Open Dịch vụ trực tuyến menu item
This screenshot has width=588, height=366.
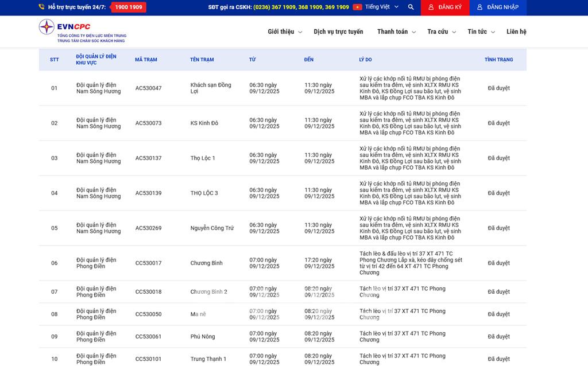(x=338, y=32)
